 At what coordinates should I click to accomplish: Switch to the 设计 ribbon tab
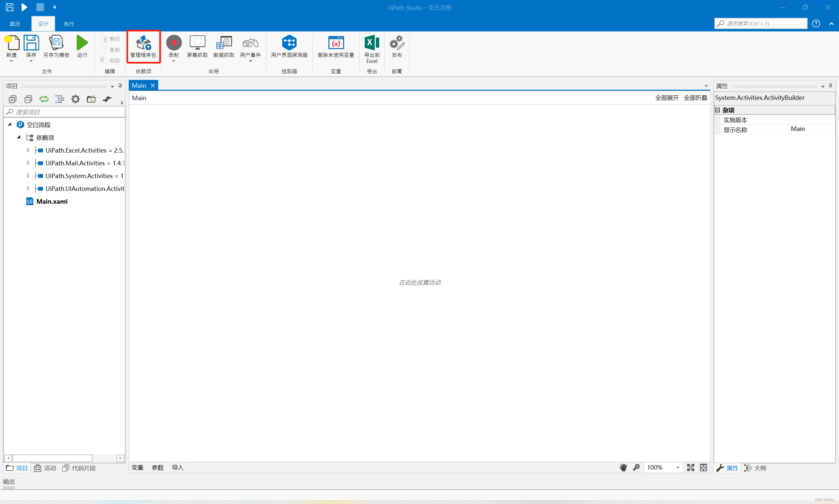click(43, 24)
